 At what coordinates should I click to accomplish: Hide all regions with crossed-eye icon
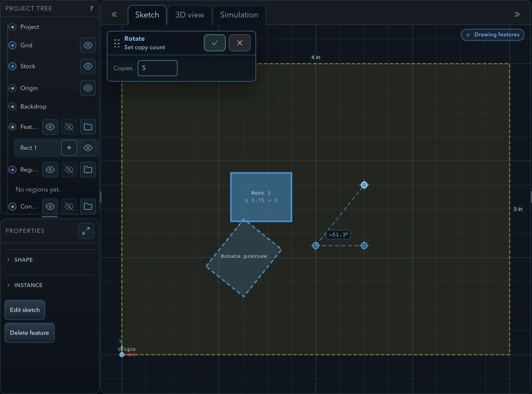click(69, 170)
